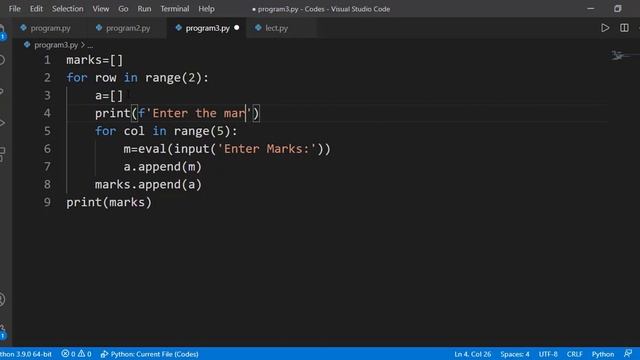Viewport: 640px width, 360px height.
Task: Place cursor in 'marks=[]' on line 1
Action: pyautogui.click(x=94, y=60)
